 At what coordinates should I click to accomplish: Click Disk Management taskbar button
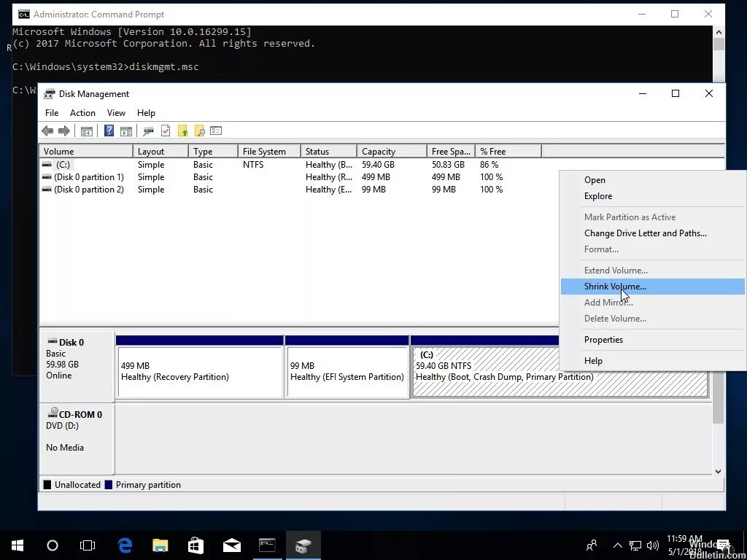[x=303, y=545]
